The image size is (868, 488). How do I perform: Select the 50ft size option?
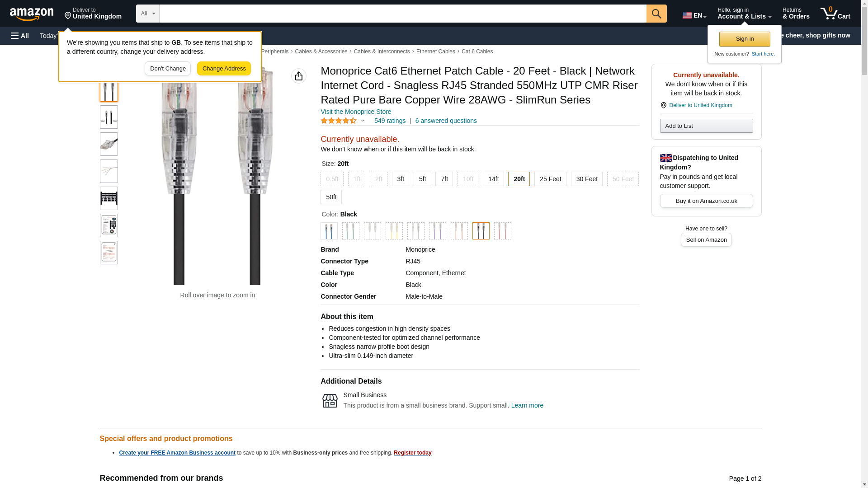[x=331, y=197]
